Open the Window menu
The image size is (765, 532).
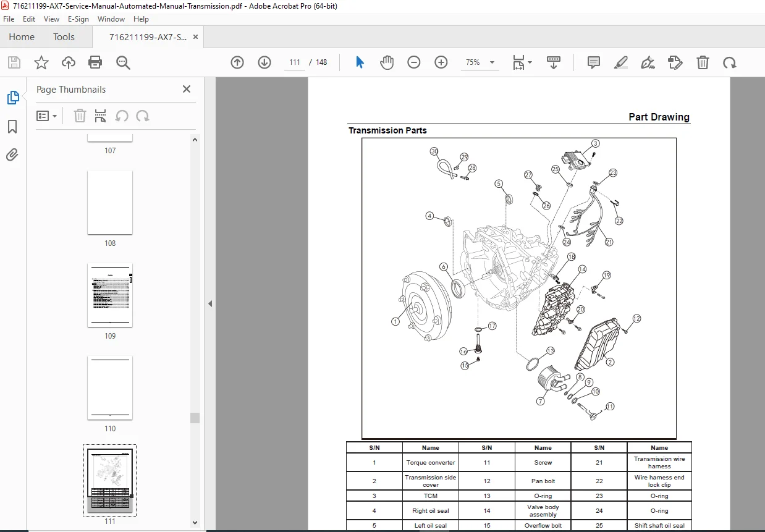(111, 19)
